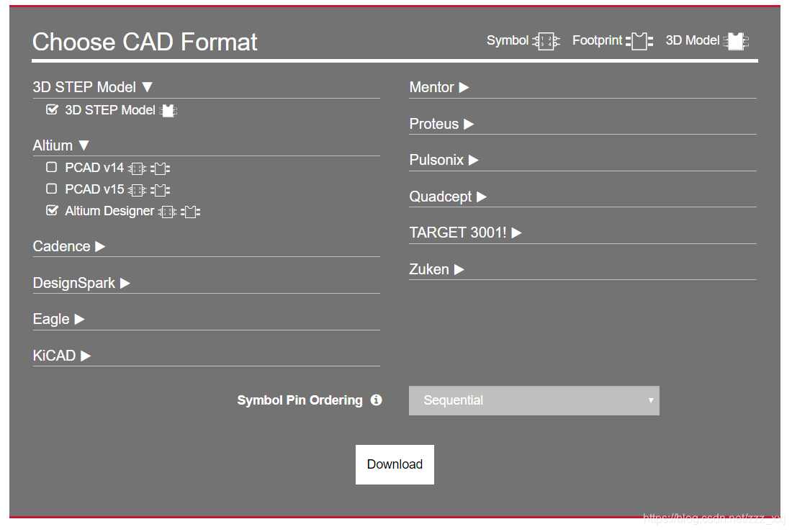792x532 pixels.
Task: Click the Footprint legend icon in header
Action: point(639,41)
